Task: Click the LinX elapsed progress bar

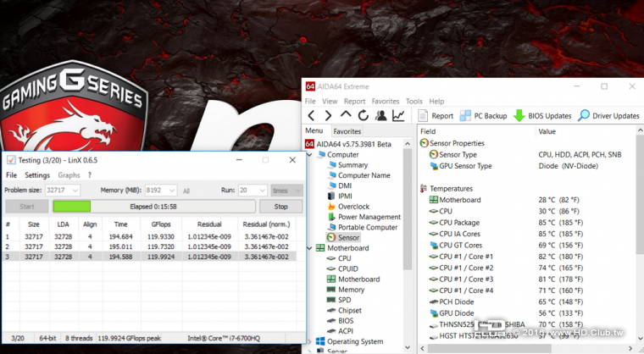Action: pyautogui.click(x=153, y=206)
